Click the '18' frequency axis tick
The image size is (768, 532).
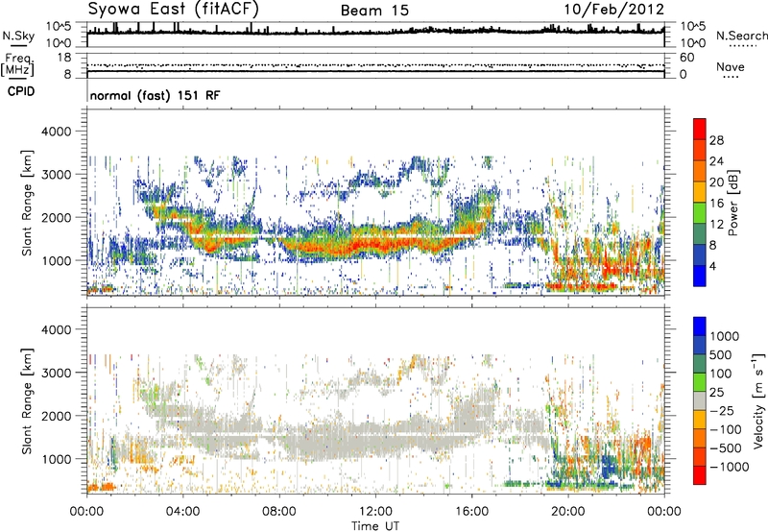tap(64, 58)
